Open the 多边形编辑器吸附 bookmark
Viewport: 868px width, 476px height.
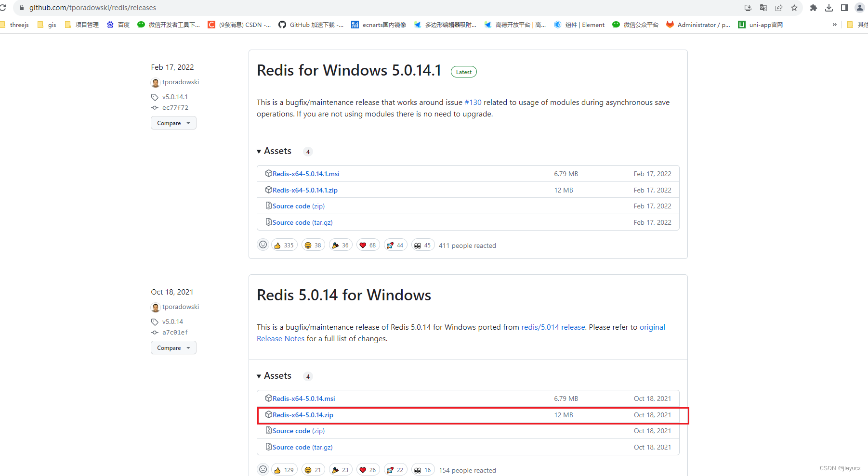point(445,25)
